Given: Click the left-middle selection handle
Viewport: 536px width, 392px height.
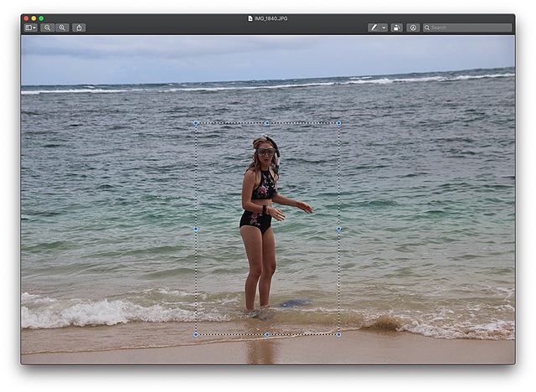Looking at the screenshot, I should click(x=196, y=229).
